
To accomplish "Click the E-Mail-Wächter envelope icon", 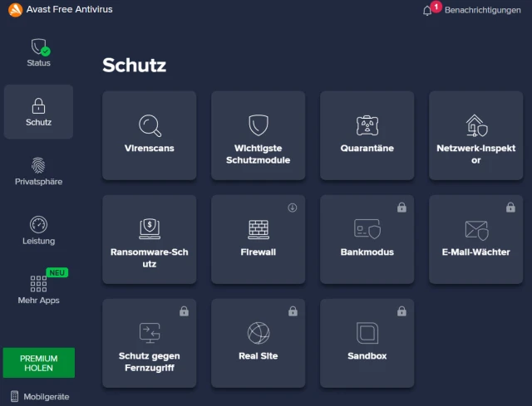I will coord(476,230).
